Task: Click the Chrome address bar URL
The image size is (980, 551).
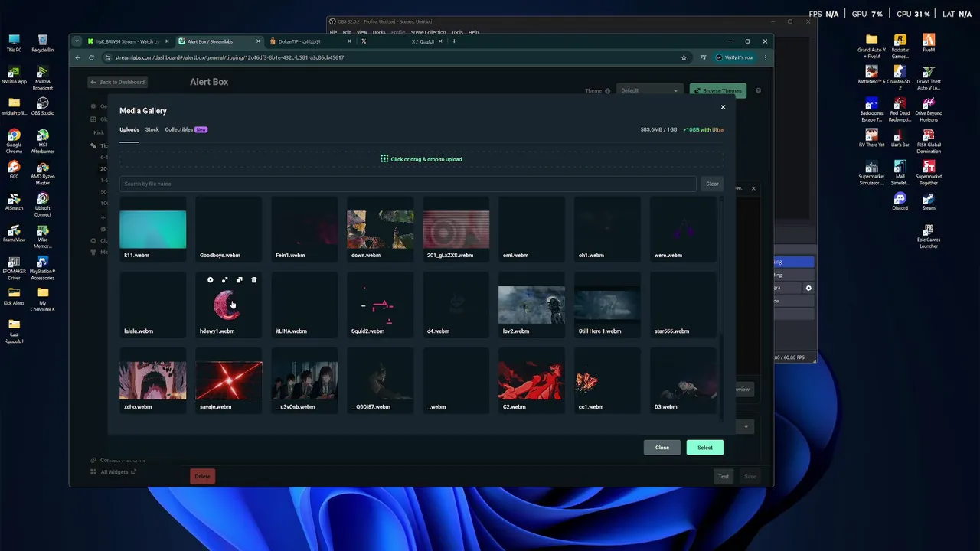Action: (x=230, y=57)
